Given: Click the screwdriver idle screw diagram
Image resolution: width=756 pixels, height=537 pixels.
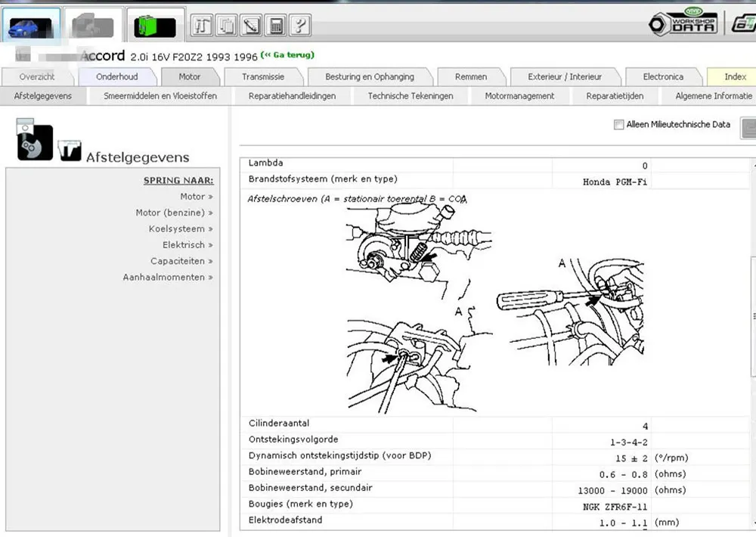Looking at the screenshot, I should click(x=570, y=312).
